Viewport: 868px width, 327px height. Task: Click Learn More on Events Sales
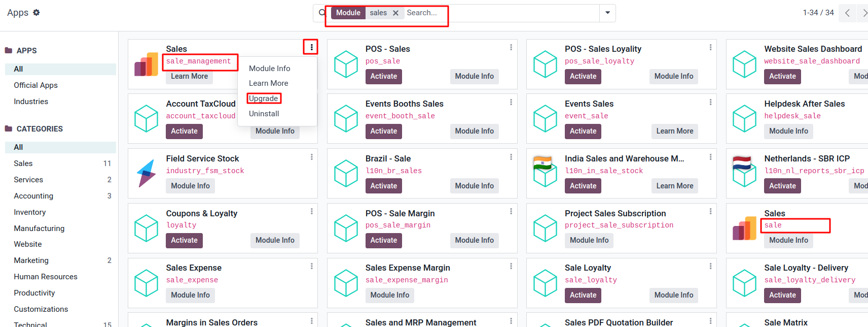(x=675, y=131)
